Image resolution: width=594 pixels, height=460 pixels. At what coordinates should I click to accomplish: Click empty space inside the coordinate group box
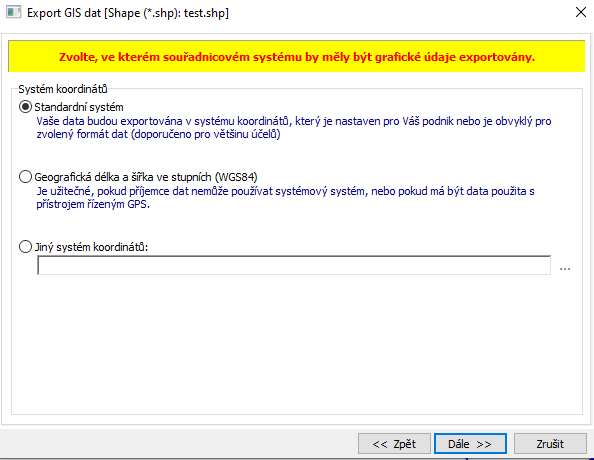point(297,345)
